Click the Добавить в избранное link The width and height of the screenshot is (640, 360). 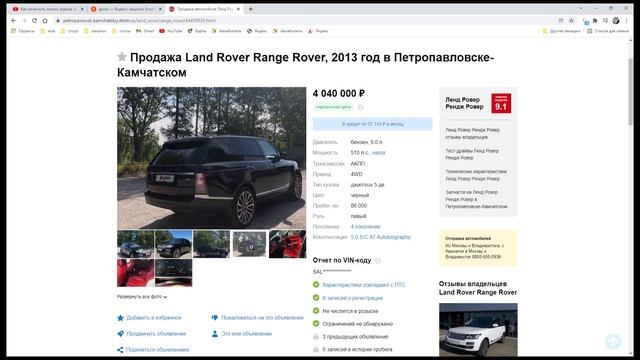coord(149,318)
